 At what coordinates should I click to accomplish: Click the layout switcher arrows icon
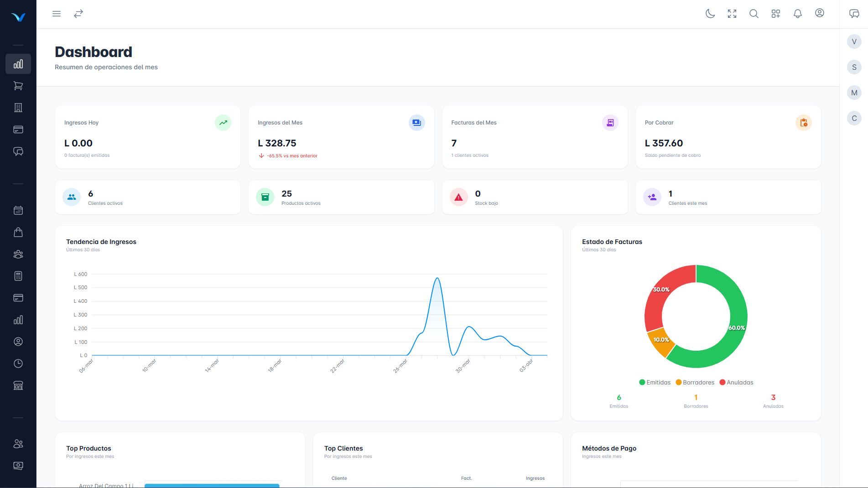(78, 14)
